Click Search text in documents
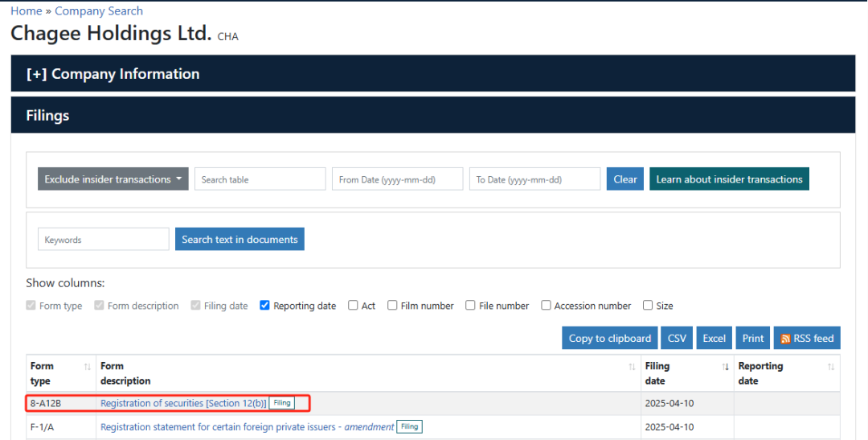The height and width of the screenshot is (440, 868). point(240,240)
